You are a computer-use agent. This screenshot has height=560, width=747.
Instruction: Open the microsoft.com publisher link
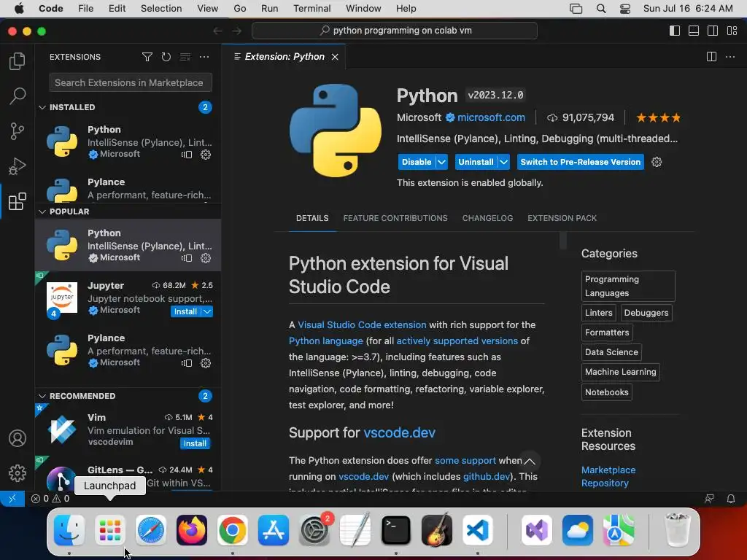(x=491, y=117)
